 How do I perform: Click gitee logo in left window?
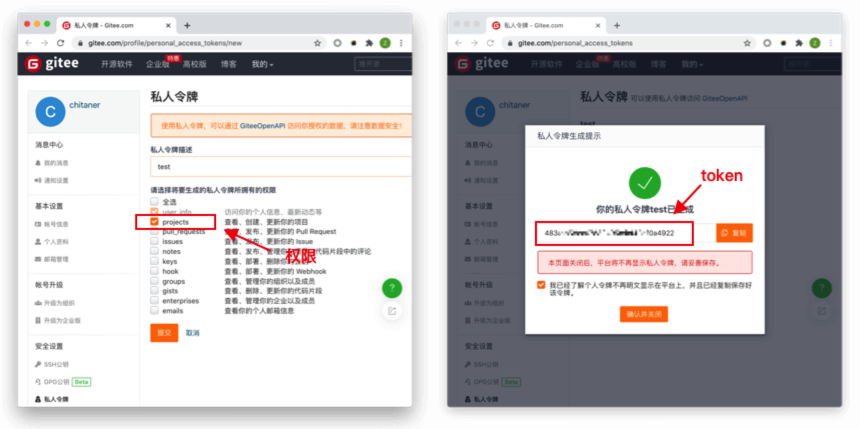click(52, 64)
